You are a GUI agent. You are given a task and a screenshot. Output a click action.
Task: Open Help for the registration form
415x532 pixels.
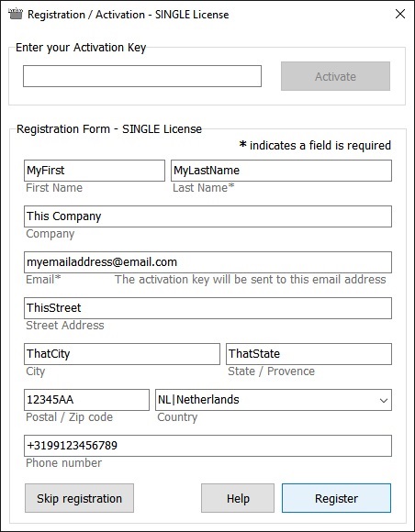click(x=238, y=498)
